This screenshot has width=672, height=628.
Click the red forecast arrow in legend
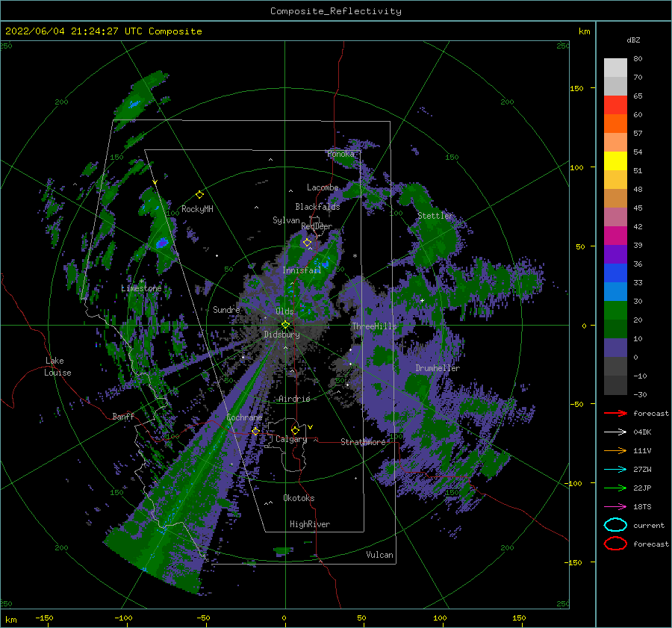point(615,413)
